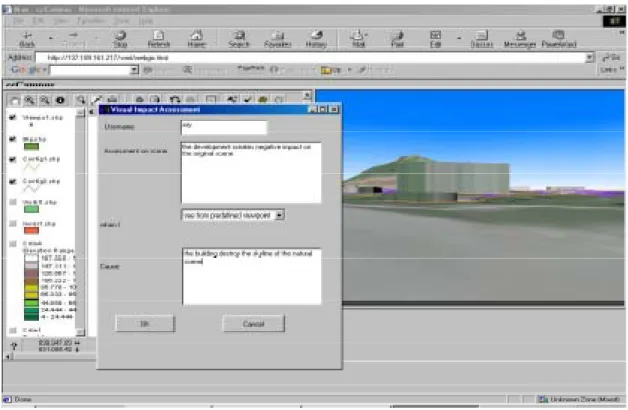This screenshot has width=628, height=410.
Task: Open the browser Search pane icon
Action: (239, 39)
